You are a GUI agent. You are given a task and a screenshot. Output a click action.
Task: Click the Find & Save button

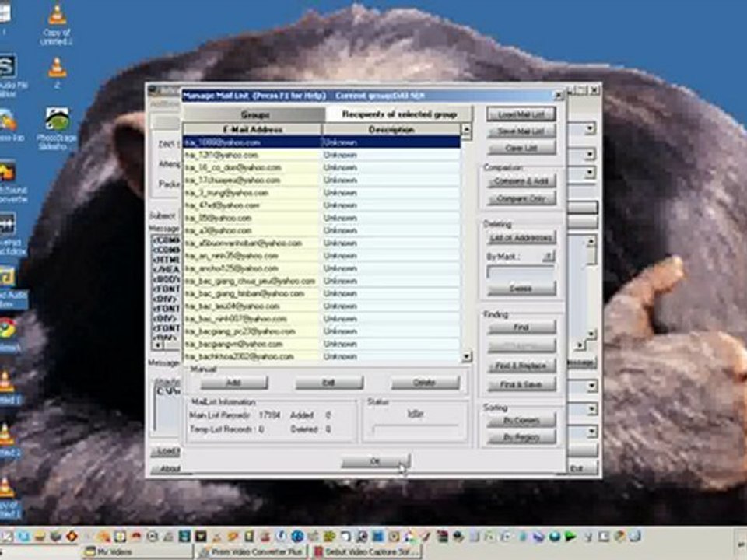point(521,383)
